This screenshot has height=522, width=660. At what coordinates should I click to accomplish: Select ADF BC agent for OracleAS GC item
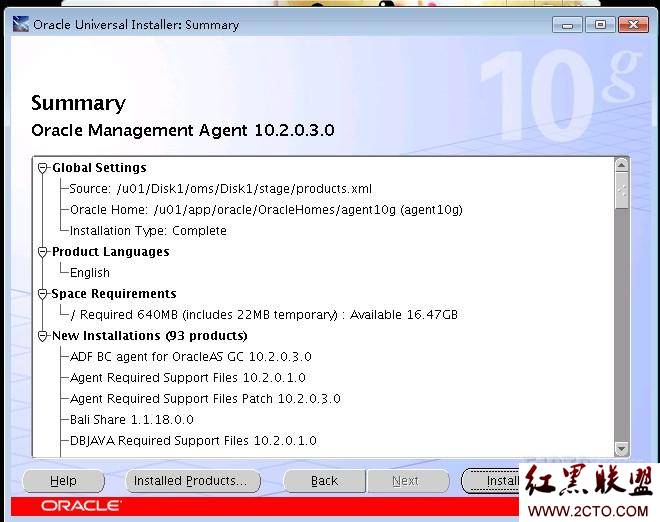click(190, 357)
